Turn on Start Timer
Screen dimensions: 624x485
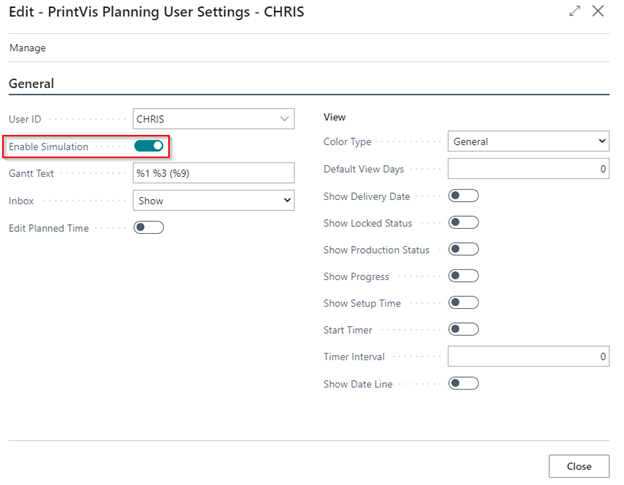(463, 329)
